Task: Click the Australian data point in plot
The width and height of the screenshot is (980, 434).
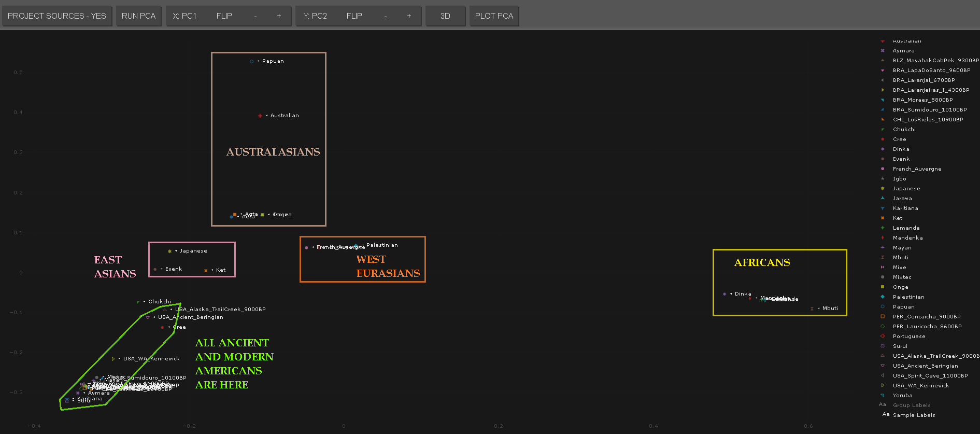Action: click(x=260, y=116)
